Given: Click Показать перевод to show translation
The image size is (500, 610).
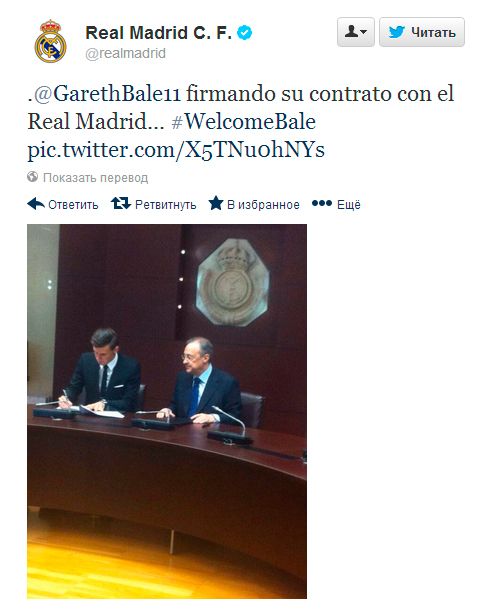Looking at the screenshot, I should (x=95, y=178).
